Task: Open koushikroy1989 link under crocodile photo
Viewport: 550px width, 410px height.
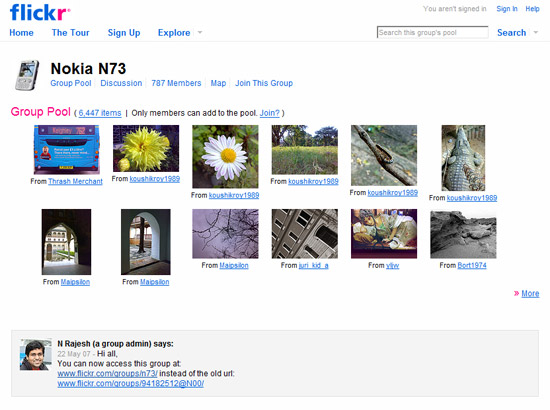Action: point(472,198)
